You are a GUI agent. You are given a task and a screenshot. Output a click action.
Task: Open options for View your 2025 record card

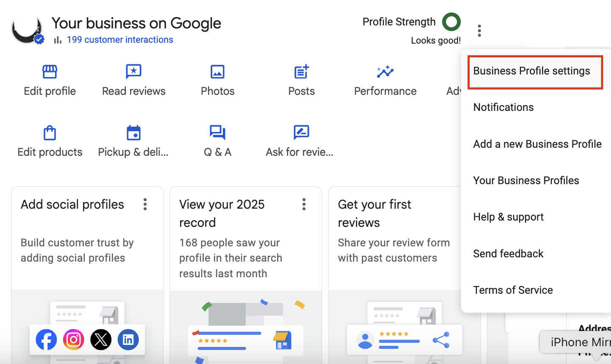(304, 204)
